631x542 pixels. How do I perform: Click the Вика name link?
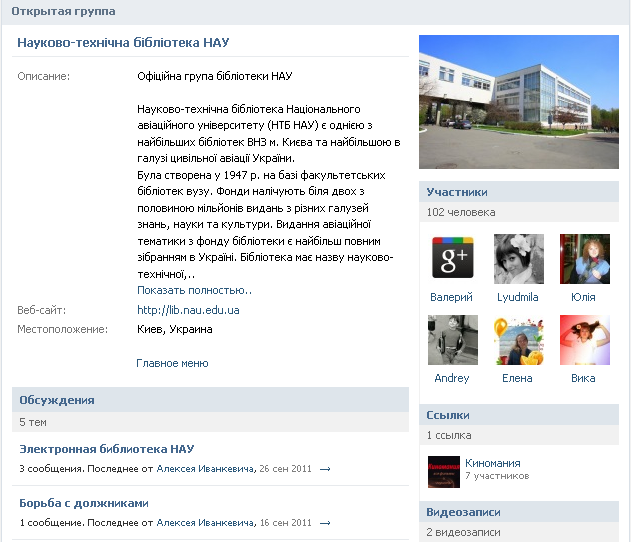point(583,378)
